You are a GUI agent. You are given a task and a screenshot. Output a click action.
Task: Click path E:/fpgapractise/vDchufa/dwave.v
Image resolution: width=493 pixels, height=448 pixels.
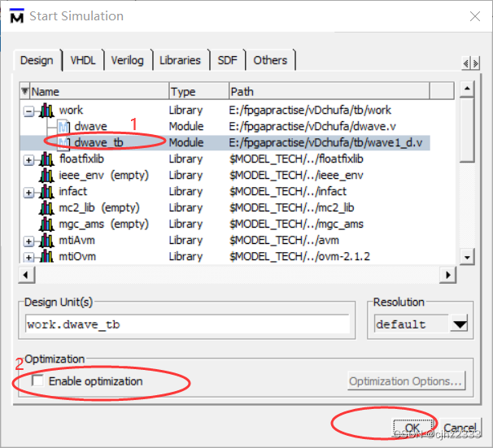pyautogui.click(x=312, y=126)
